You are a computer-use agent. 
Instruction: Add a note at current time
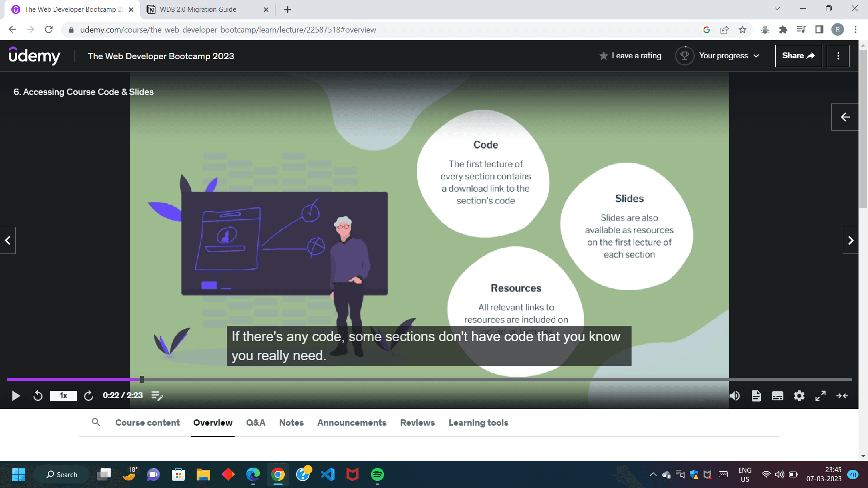(157, 396)
